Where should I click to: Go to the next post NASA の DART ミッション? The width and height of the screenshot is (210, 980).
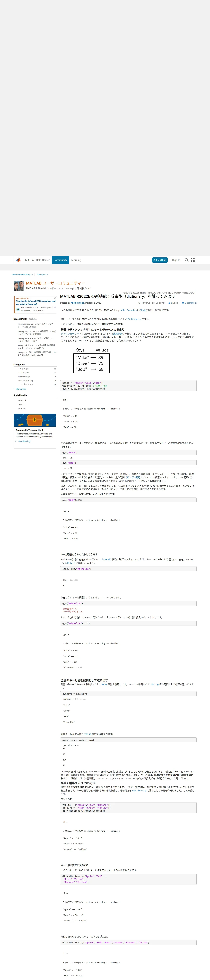point(172,293)
